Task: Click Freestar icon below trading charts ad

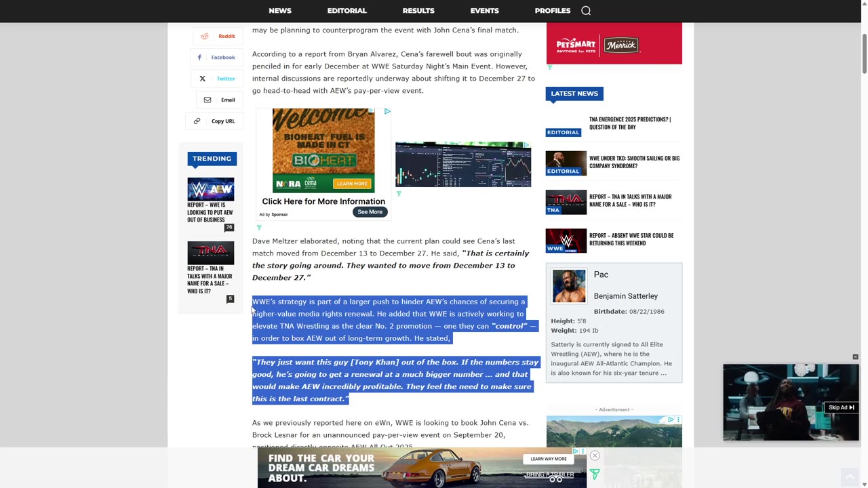Action: 399,194
